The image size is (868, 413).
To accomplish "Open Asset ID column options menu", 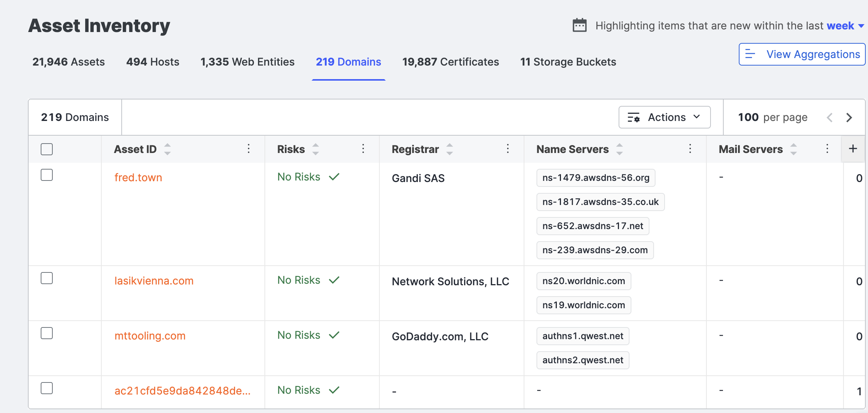I will 249,149.
